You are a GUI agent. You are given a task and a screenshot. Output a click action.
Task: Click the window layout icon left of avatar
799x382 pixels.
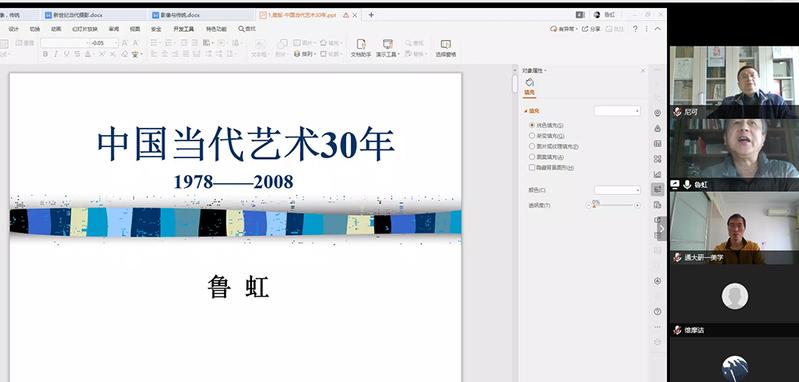click(x=580, y=15)
